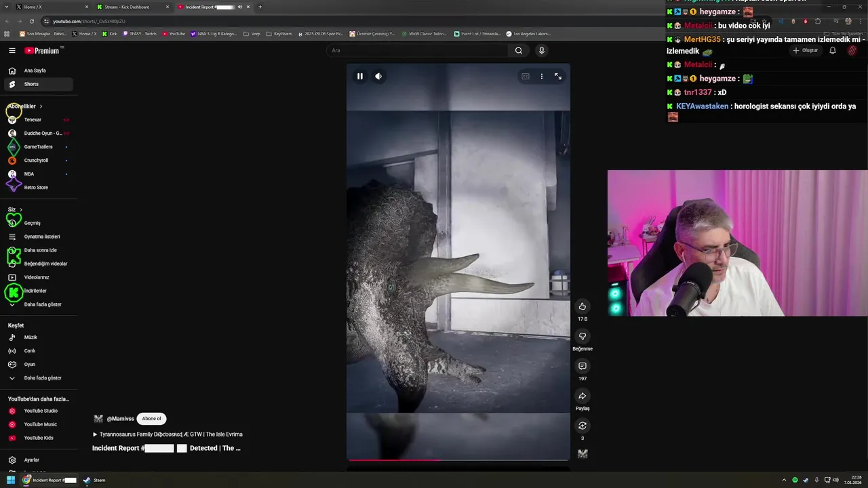
Task: Click the search magnifier button
Action: pyautogui.click(x=519, y=50)
